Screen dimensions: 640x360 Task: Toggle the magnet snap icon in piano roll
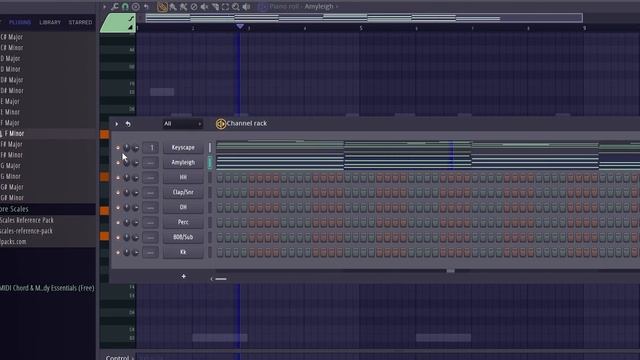coord(125,7)
